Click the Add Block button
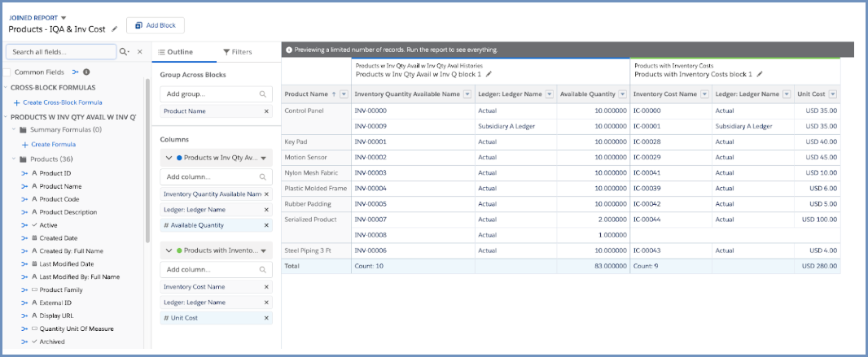Viewport: 868px width, 357px height. click(156, 25)
